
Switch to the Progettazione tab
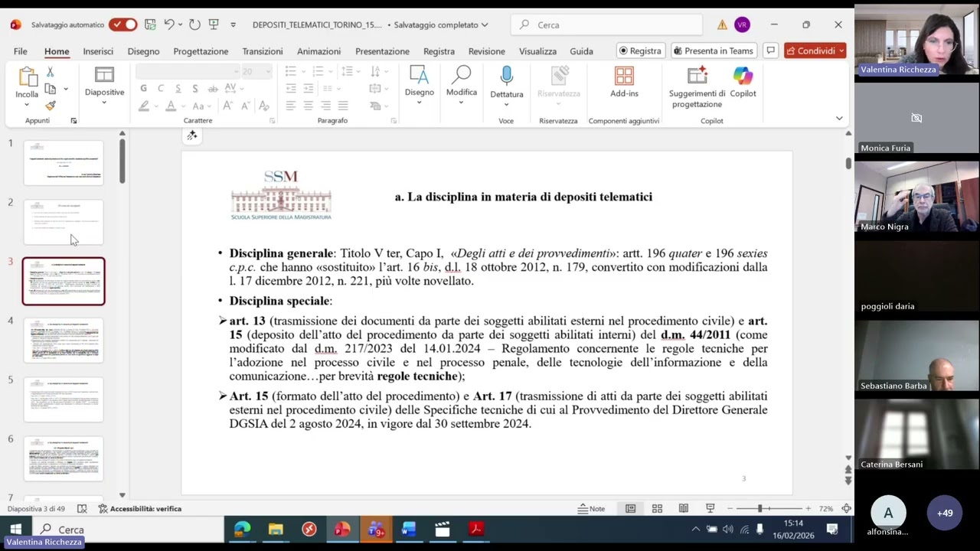tap(201, 51)
